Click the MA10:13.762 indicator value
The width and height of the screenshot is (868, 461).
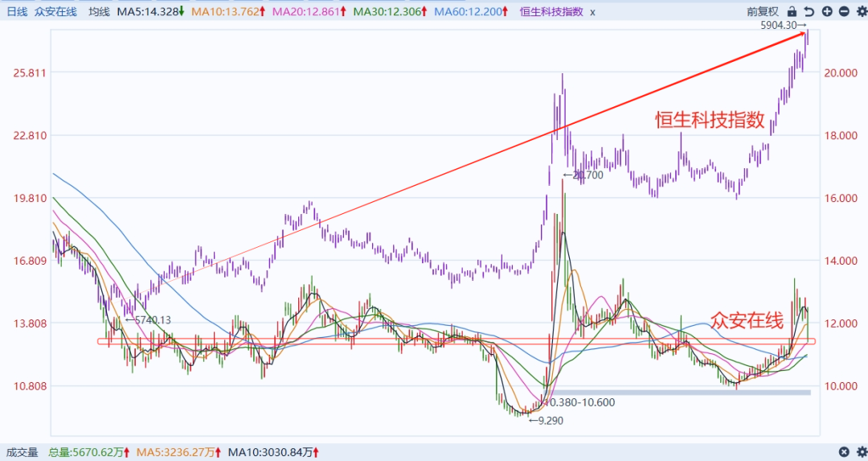point(228,11)
